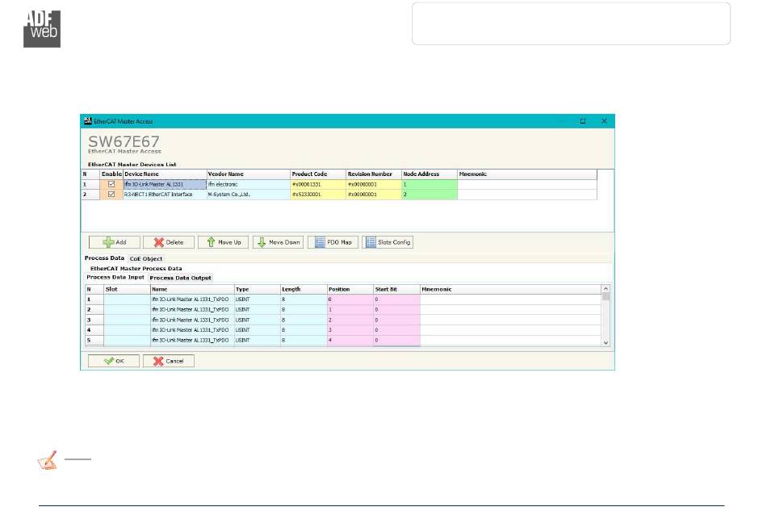Click Start Bit cell in process row 2
The image size is (767, 532).
point(396,309)
